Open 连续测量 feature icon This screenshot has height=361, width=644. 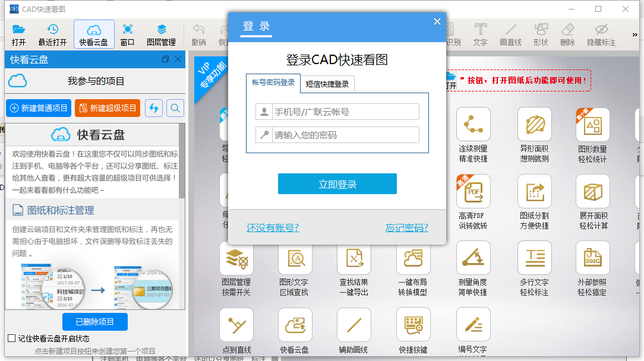click(x=473, y=125)
